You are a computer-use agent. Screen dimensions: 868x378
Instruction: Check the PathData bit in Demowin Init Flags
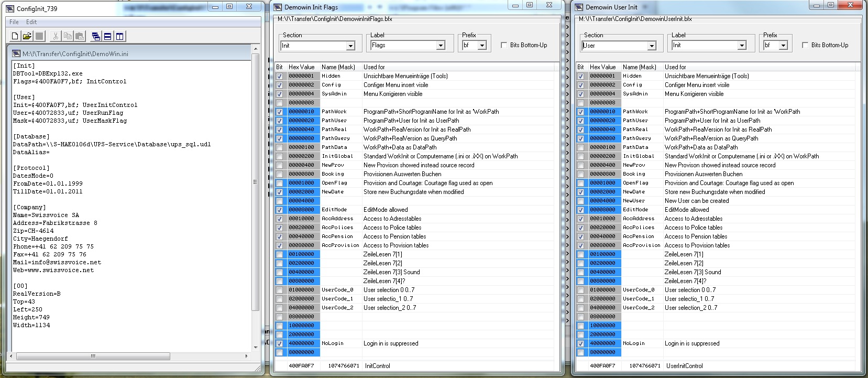(x=279, y=147)
